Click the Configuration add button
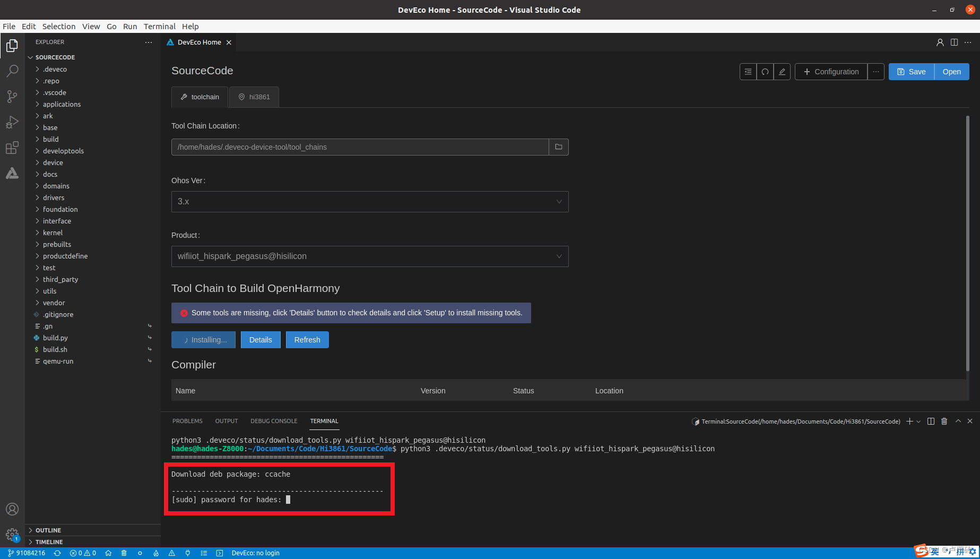 coord(831,72)
